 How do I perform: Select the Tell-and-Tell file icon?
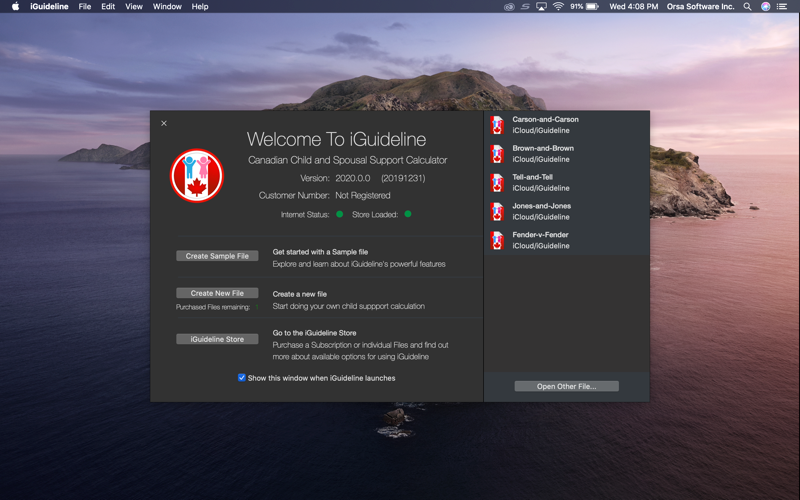pos(497,183)
